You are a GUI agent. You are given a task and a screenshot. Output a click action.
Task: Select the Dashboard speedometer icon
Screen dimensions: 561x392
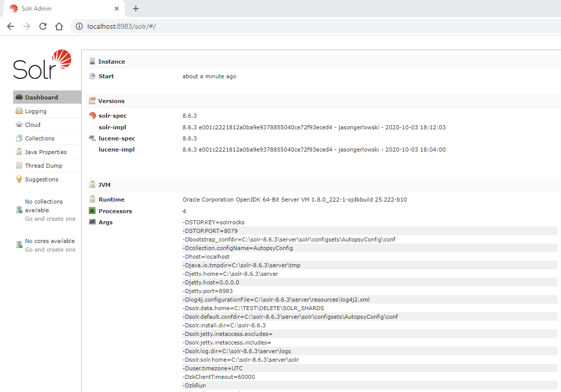tap(20, 97)
